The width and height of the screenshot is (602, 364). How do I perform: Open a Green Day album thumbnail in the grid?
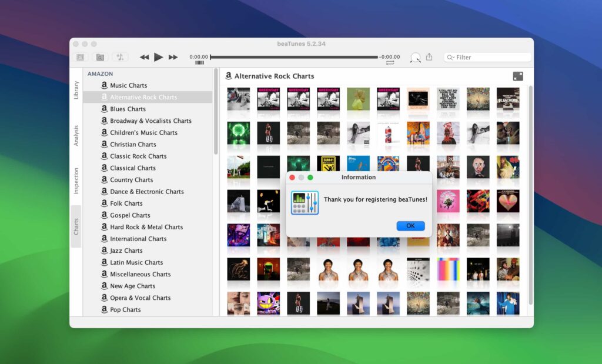tap(268, 100)
